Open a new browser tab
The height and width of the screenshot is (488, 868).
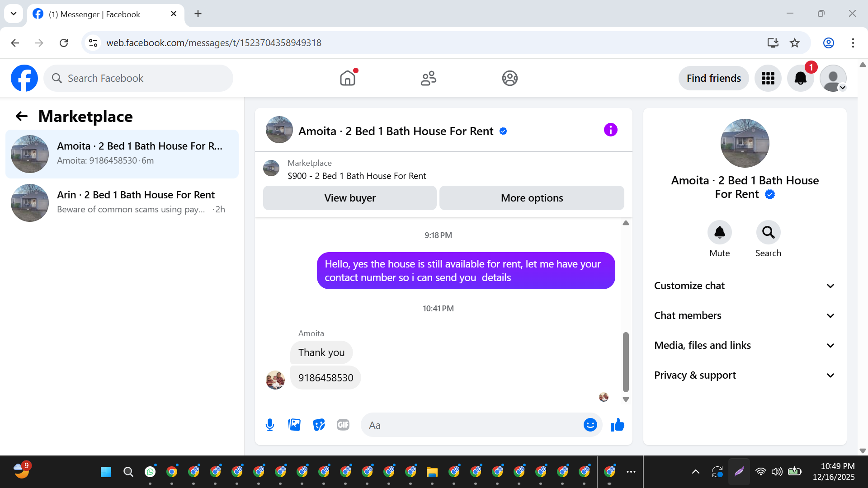[198, 14]
